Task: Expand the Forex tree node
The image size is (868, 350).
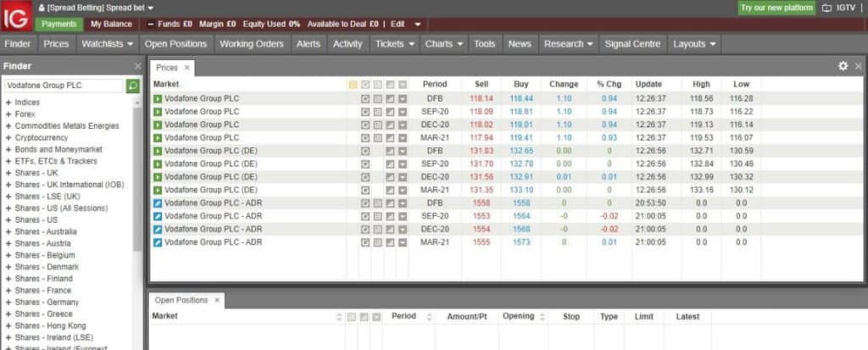Action: tap(8, 114)
